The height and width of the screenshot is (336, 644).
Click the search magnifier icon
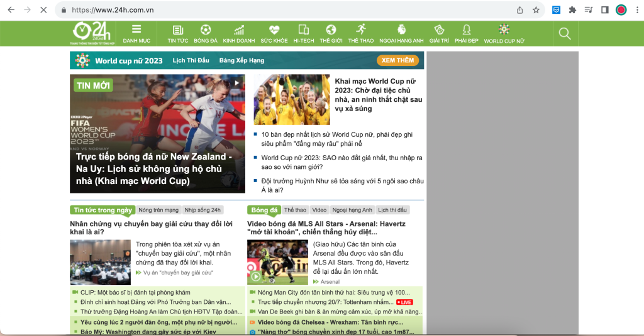(565, 34)
